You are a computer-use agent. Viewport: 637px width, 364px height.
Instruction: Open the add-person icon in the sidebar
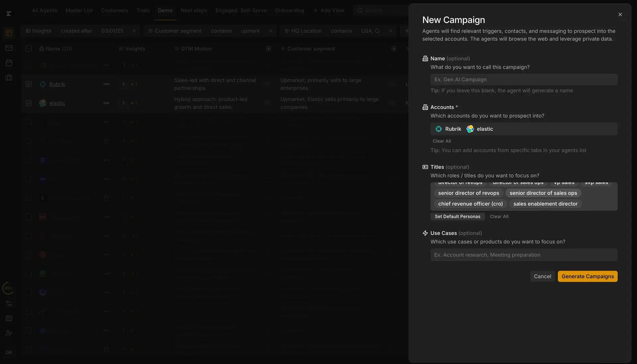pyautogui.click(x=9, y=333)
